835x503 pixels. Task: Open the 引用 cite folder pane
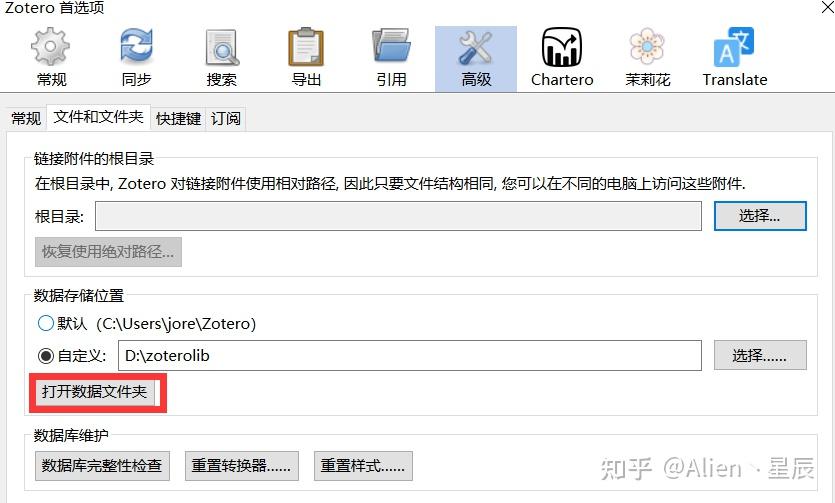391,59
